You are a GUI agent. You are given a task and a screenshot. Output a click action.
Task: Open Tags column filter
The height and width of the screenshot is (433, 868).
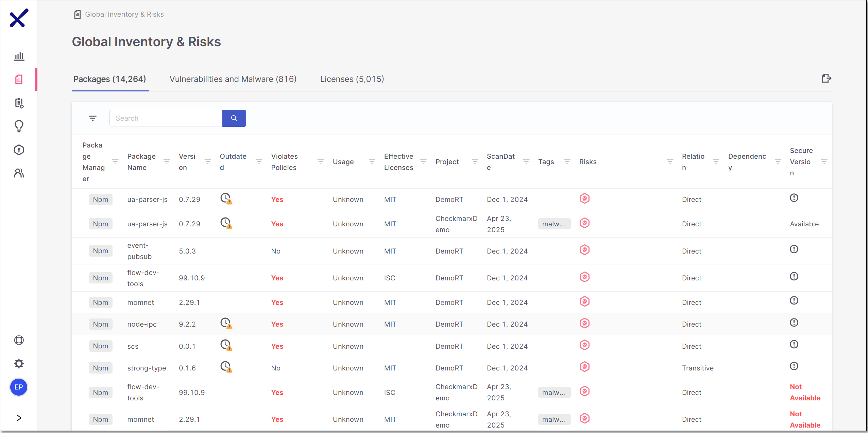pos(567,161)
